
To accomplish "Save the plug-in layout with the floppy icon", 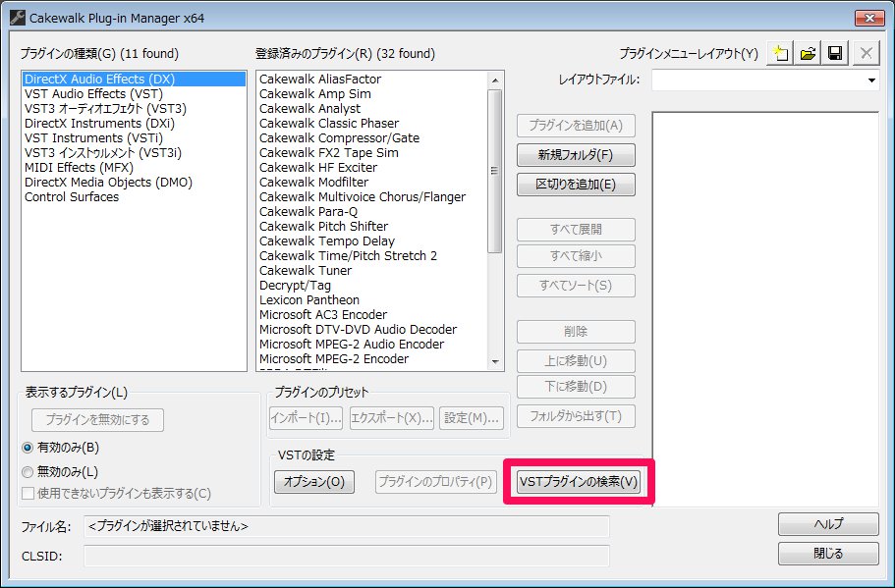I will click(x=835, y=54).
